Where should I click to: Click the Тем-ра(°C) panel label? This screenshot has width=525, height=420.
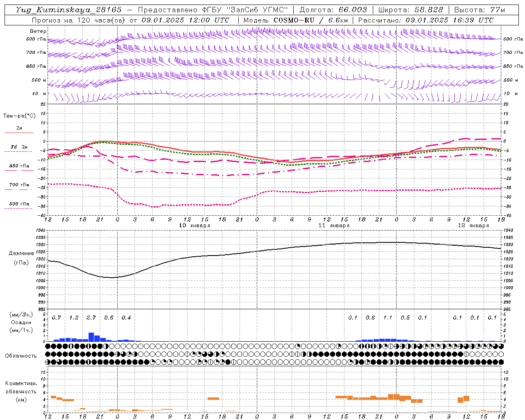pyautogui.click(x=19, y=116)
